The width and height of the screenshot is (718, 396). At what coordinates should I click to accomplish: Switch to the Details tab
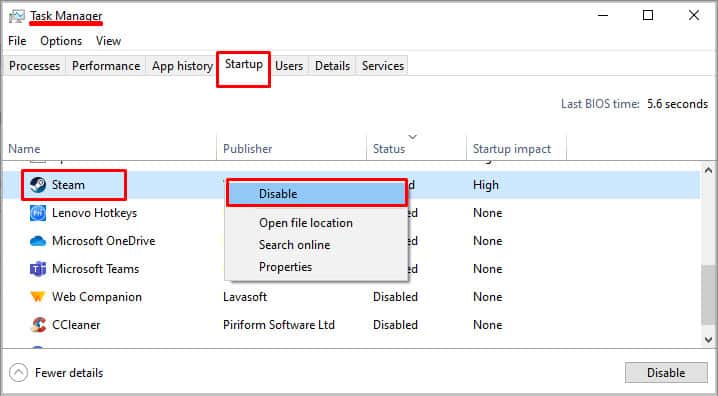pyautogui.click(x=332, y=66)
